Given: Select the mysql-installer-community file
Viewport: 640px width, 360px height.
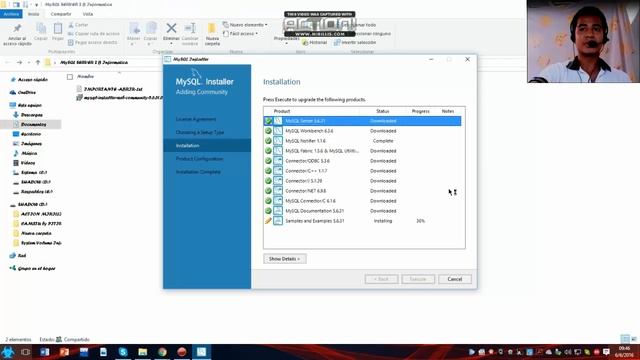Looking at the screenshot, I should coord(120,98).
